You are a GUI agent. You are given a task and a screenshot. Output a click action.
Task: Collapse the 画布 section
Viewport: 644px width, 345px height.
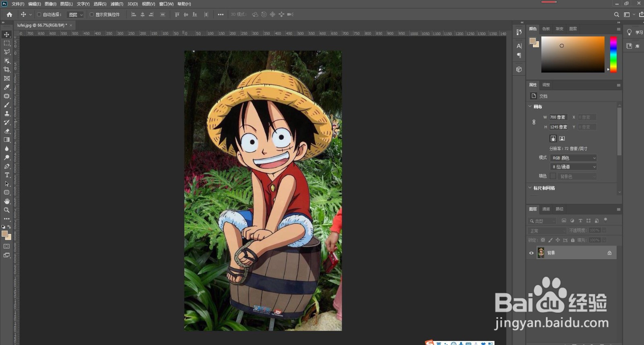530,107
